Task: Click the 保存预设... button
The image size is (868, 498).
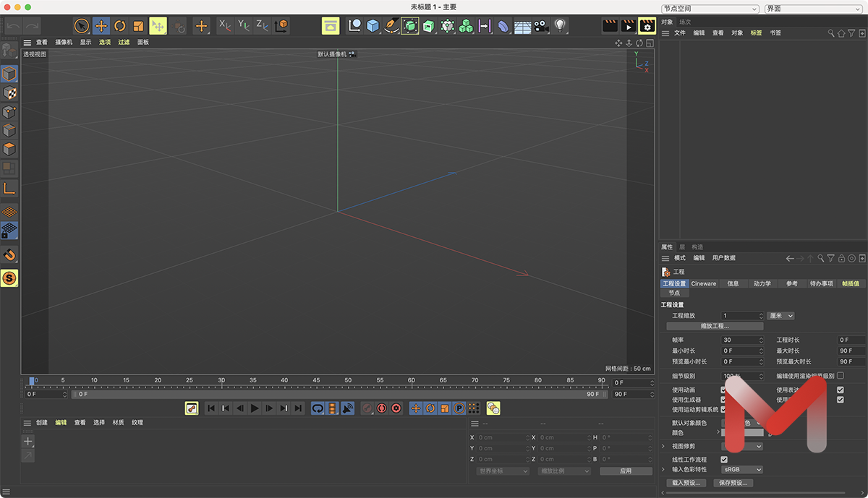Action: [733, 483]
